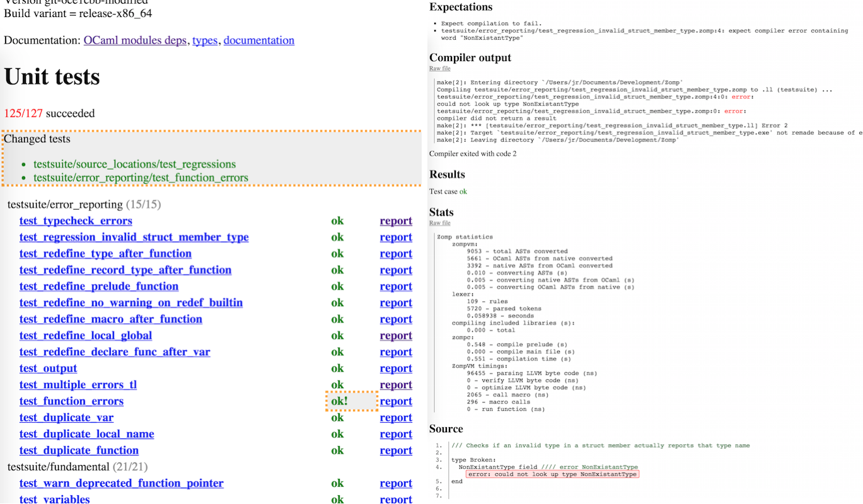Open test_redefine_record_type_after_function link
The height and width of the screenshot is (504, 863).
(x=125, y=270)
